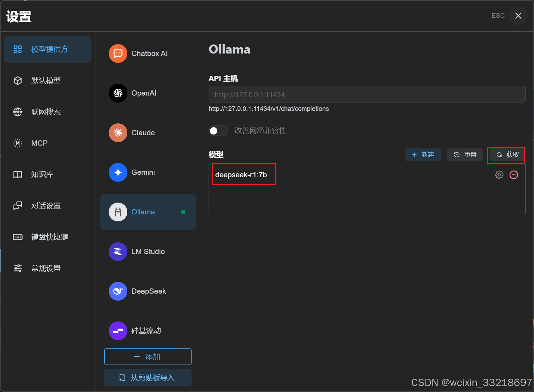Viewport: 534px width, 392px height.
Task: Select the DeepSeek whale logo
Action: 118,291
